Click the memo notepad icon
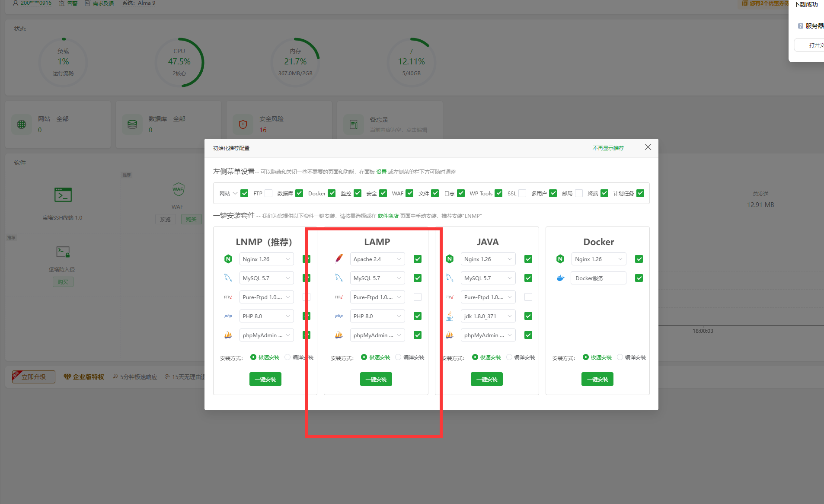824x504 pixels. pyautogui.click(x=354, y=124)
